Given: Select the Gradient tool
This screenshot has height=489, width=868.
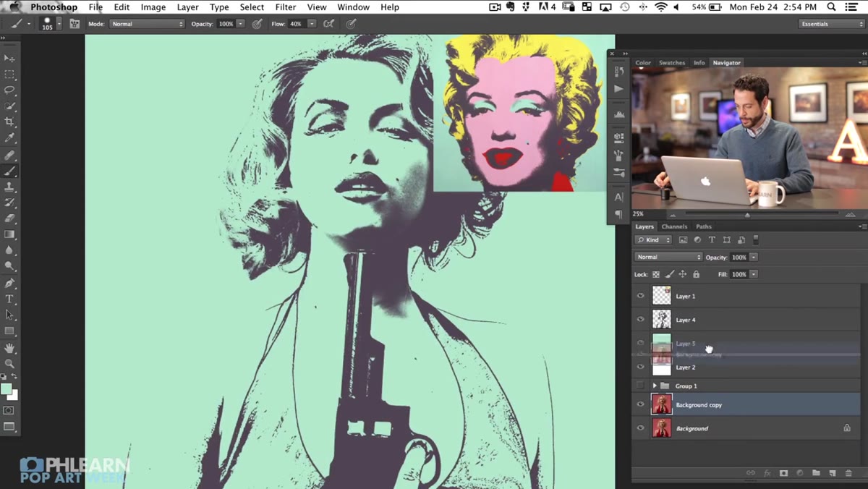Looking at the screenshot, I should pyautogui.click(x=9, y=234).
